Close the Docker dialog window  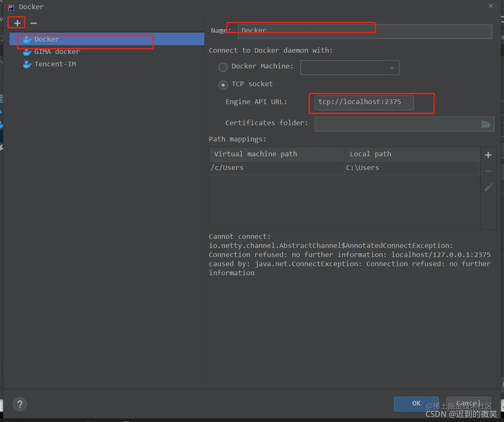[x=491, y=6]
